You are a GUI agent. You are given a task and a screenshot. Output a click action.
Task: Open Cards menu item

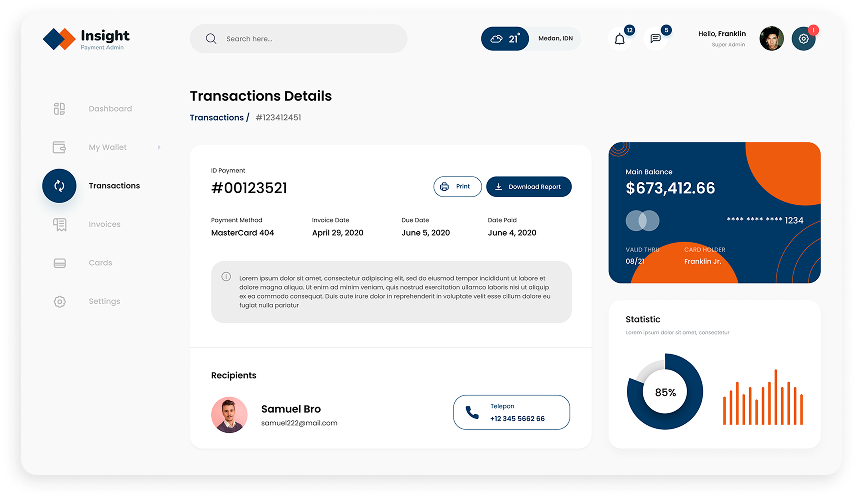[x=101, y=263]
